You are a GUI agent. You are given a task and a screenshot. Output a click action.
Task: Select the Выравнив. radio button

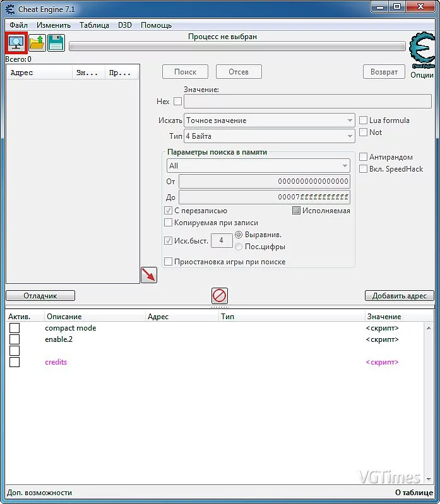239,235
